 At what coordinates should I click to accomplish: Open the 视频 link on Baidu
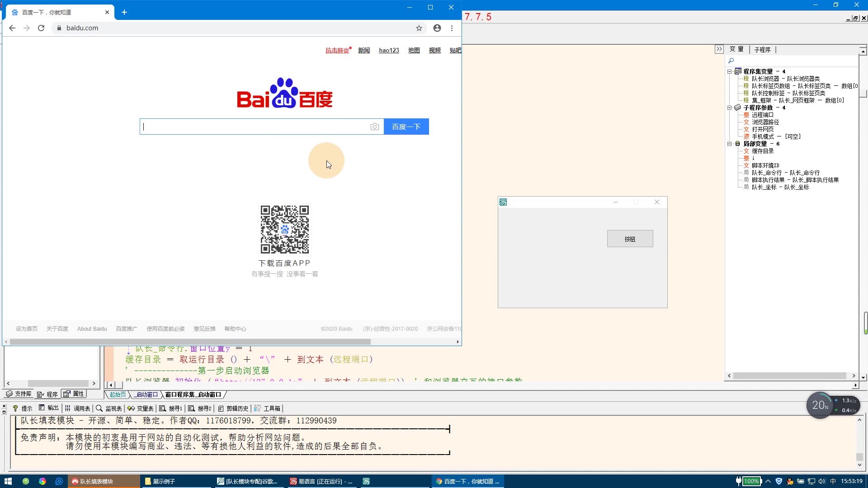[435, 50]
